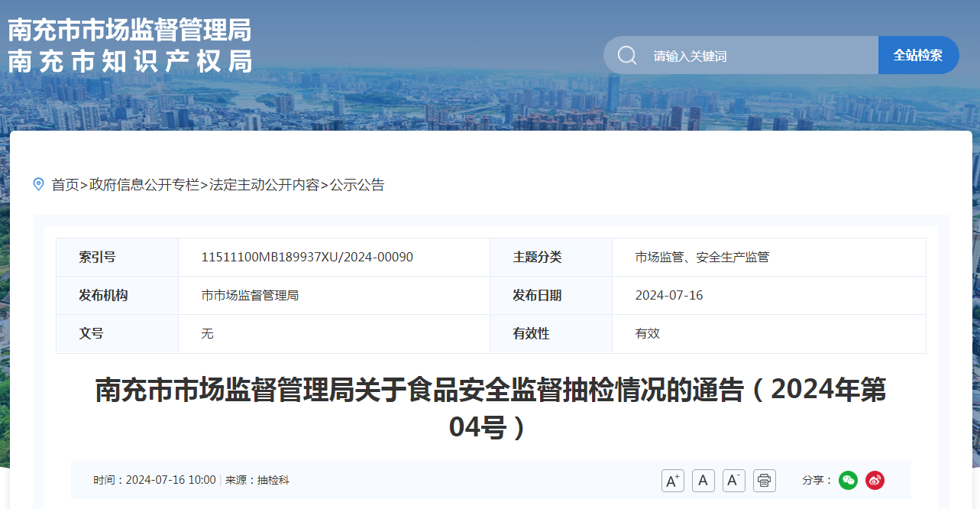Select index number 11511100MB189937XU/2024-00090

[307, 258]
